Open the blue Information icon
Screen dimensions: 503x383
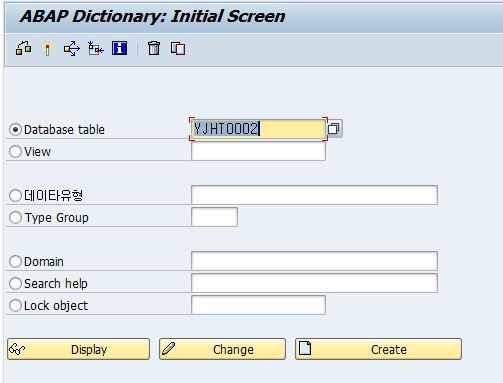point(119,48)
